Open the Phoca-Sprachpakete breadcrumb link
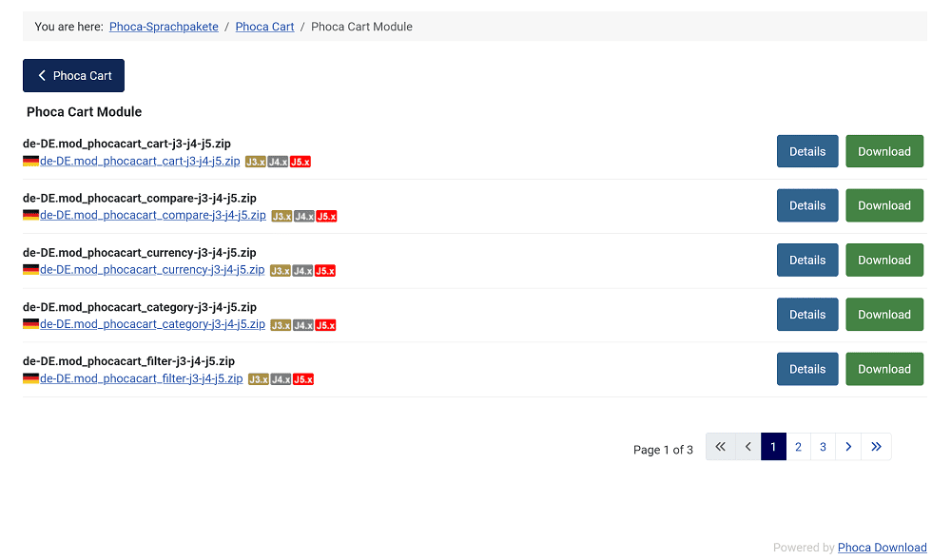 [x=164, y=27]
